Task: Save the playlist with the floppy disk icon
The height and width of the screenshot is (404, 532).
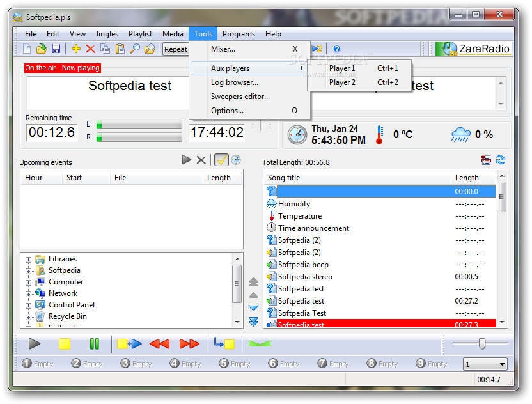Action: (56, 49)
